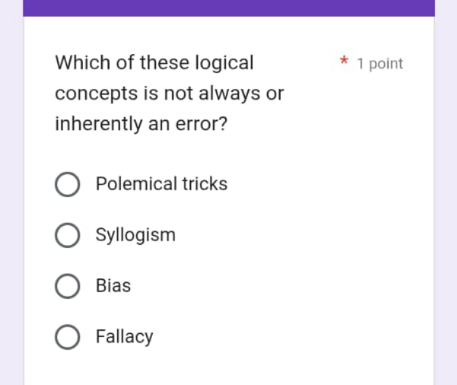Click the purple form header bar
This screenshot has width=457, height=385.
pos(229,8)
